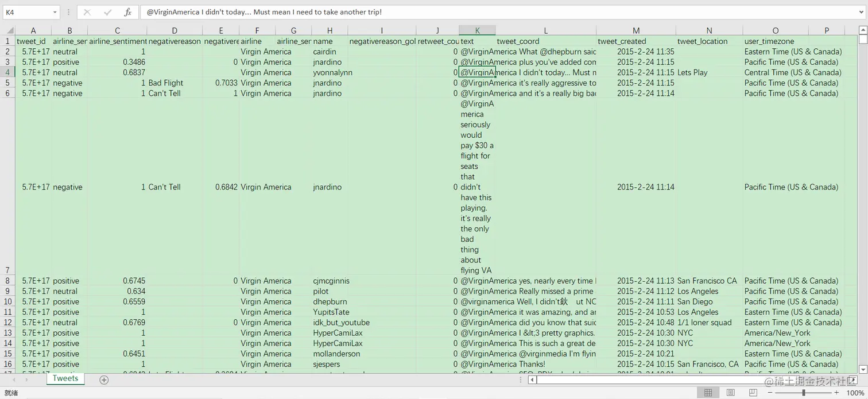Select the tweet_coord header cell
Screen dimensions: 868x399
click(545, 41)
